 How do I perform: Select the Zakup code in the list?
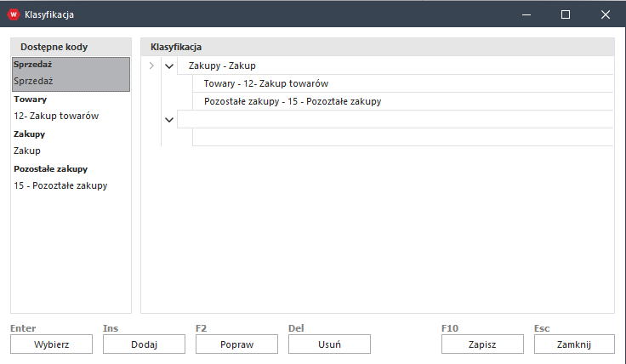click(x=27, y=151)
